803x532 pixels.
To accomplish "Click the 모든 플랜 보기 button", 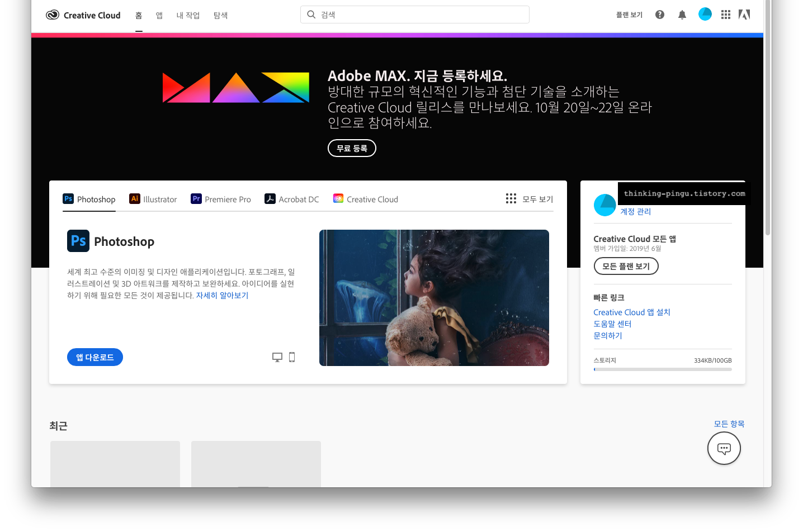I will 626,266.
